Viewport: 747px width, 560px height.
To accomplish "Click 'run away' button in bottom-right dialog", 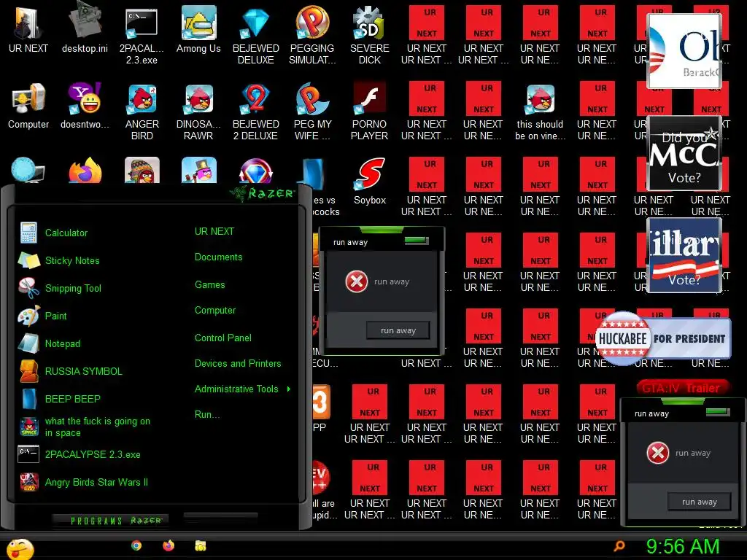I will pos(700,502).
